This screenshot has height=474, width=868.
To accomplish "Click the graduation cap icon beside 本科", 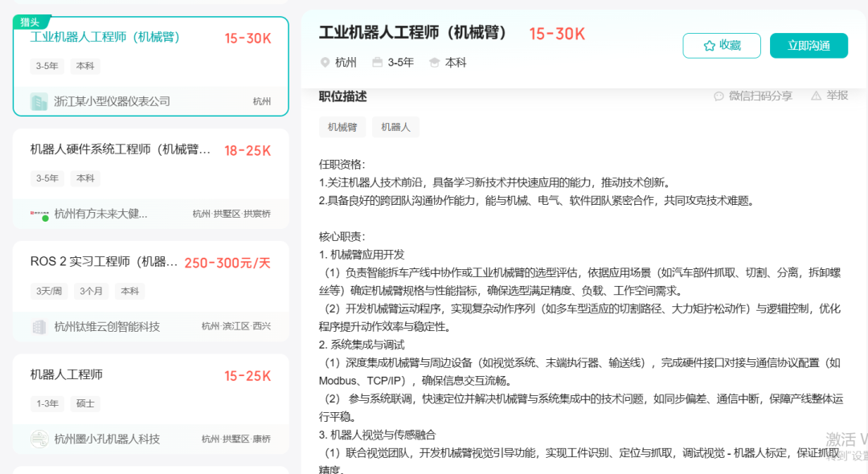I will click(435, 63).
